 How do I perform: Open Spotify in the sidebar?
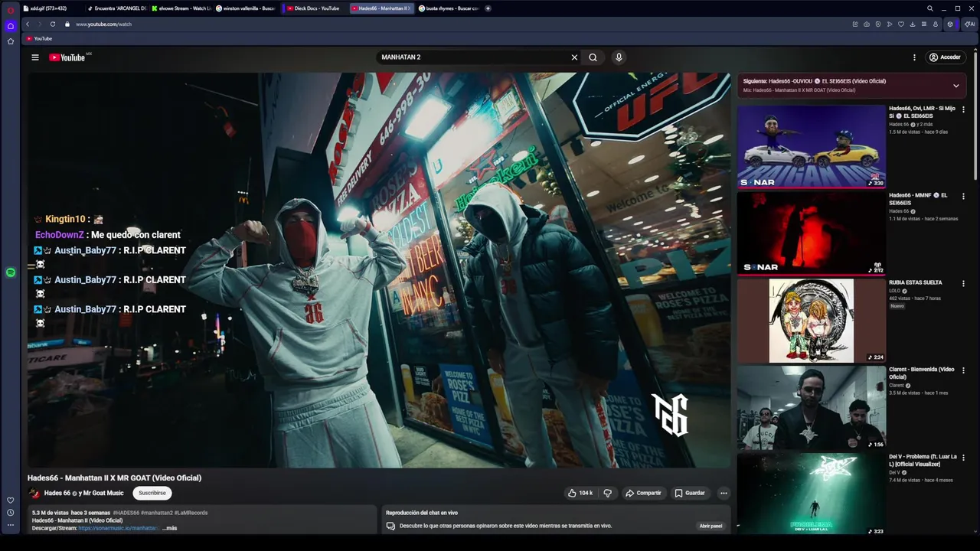pos(11,272)
